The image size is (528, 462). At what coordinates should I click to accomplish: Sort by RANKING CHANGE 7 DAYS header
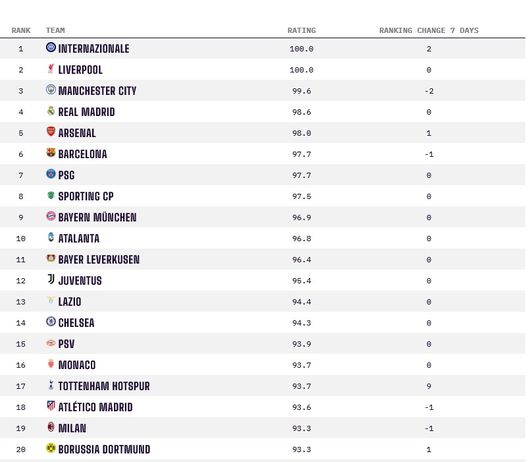429,30
